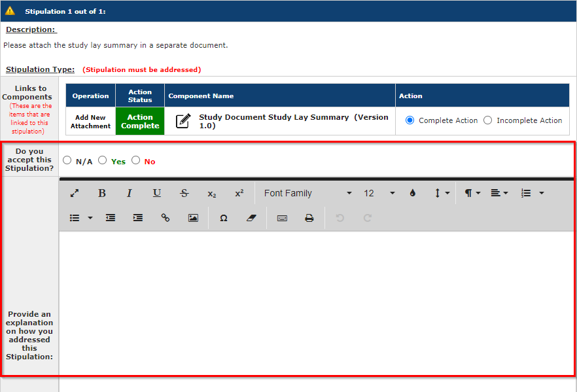
Task: Toggle underline formatting
Action: 157,193
